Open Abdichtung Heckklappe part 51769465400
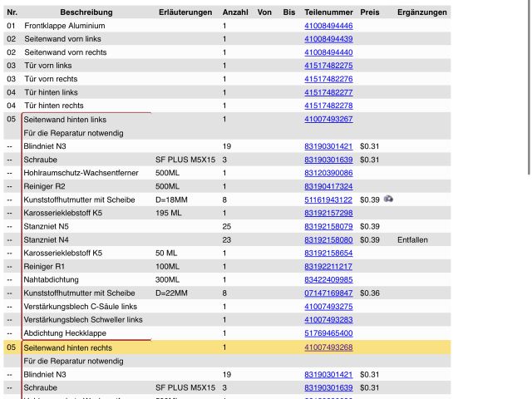This screenshot has height=399, width=532. pyautogui.click(x=328, y=333)
